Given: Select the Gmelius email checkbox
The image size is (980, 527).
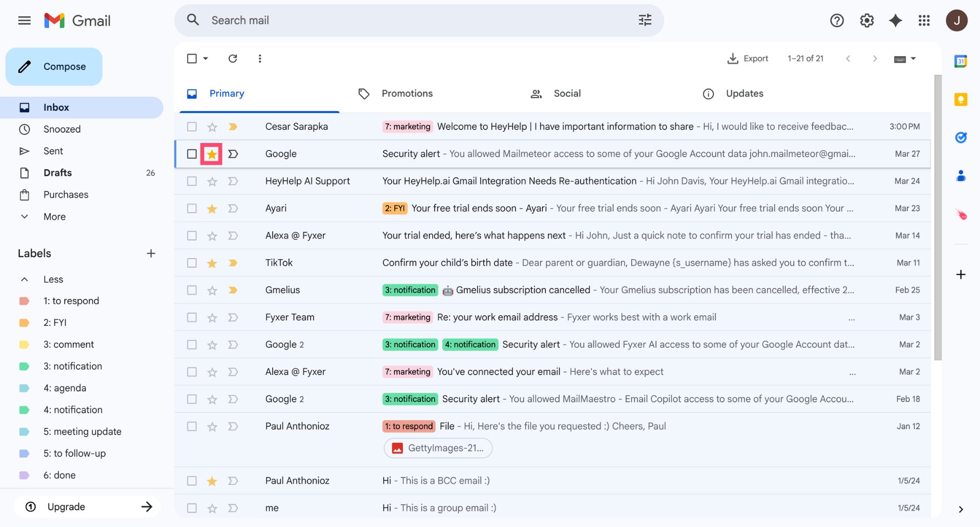Looking at the screenshot, I should point(192,290).
